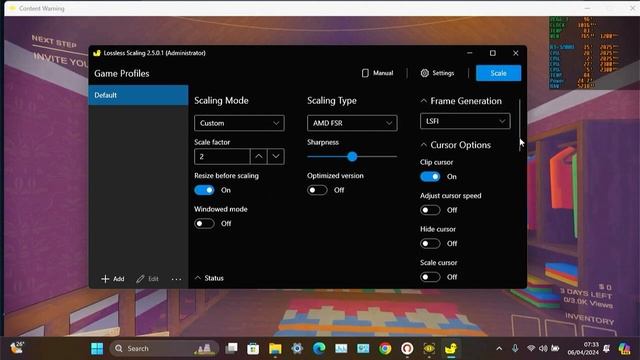
Task: Open Google Chrome from taskbar
Action: click(x=384, y=349)
